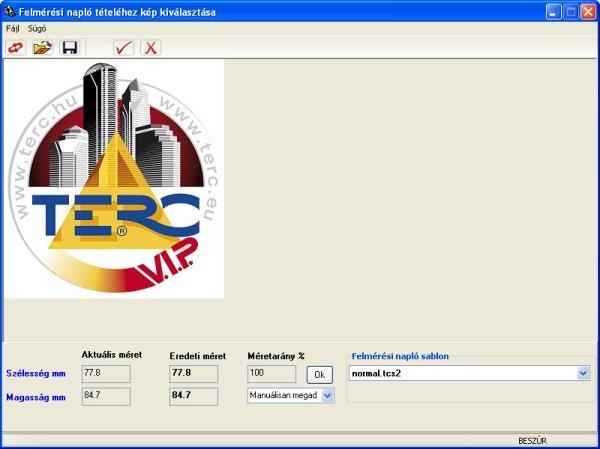Click the TERC V.I.P. logo image preview
Viewport: 600px width, 449px height.
[114, 179]
